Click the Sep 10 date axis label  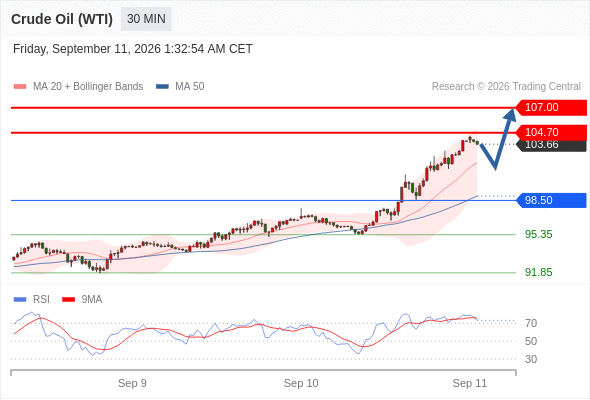(301, 383)
